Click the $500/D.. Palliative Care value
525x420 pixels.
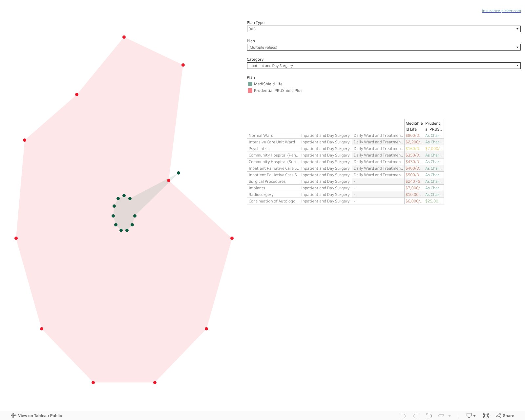coord(413,175)
